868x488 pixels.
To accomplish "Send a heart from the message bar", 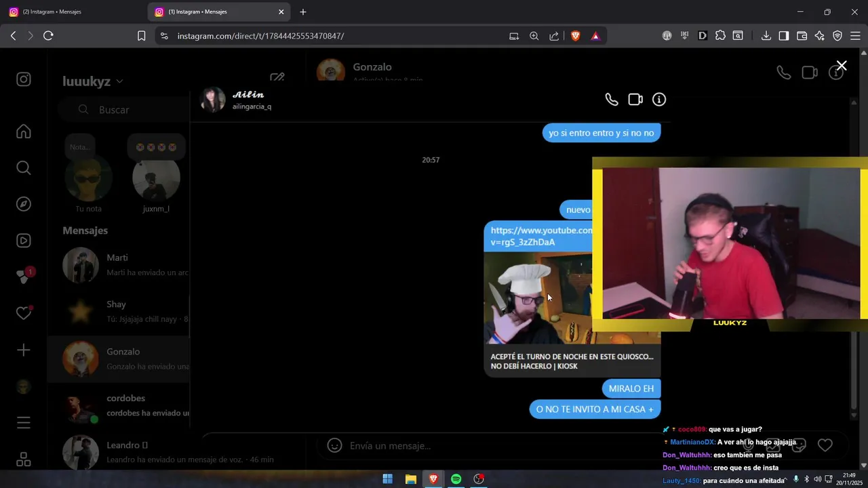I will click(825, 445).
